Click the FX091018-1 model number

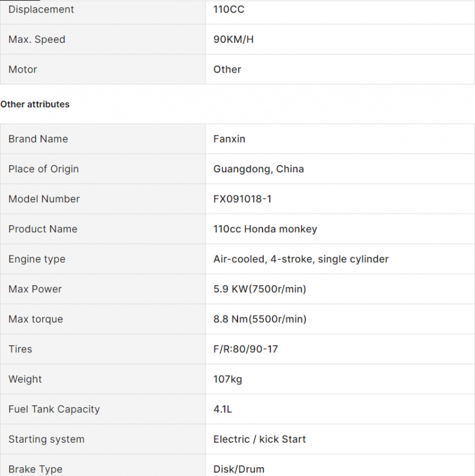click(x=242, y=199)
